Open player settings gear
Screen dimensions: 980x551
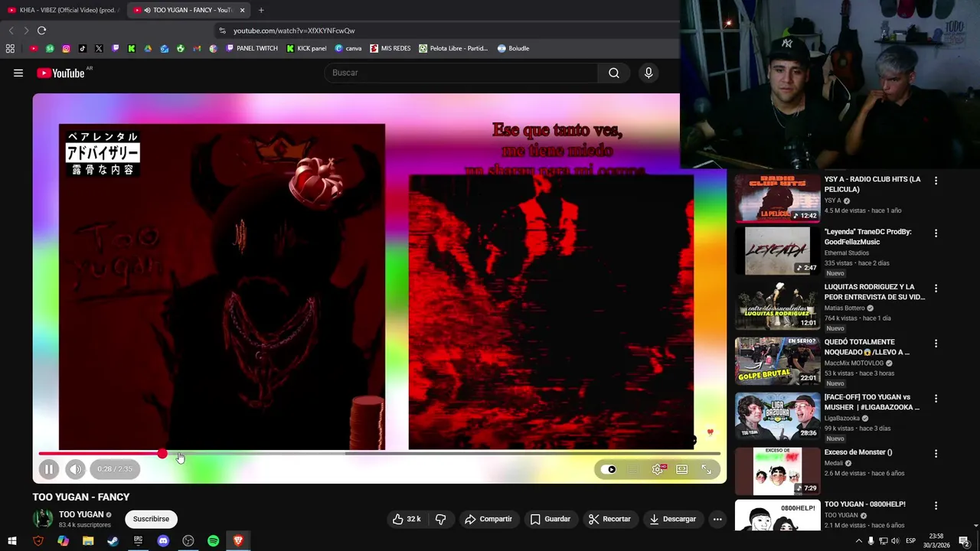coord(658,469)
